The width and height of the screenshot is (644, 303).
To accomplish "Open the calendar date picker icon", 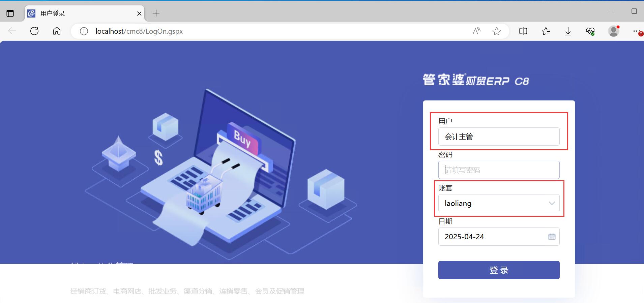I will pos(552,237).
